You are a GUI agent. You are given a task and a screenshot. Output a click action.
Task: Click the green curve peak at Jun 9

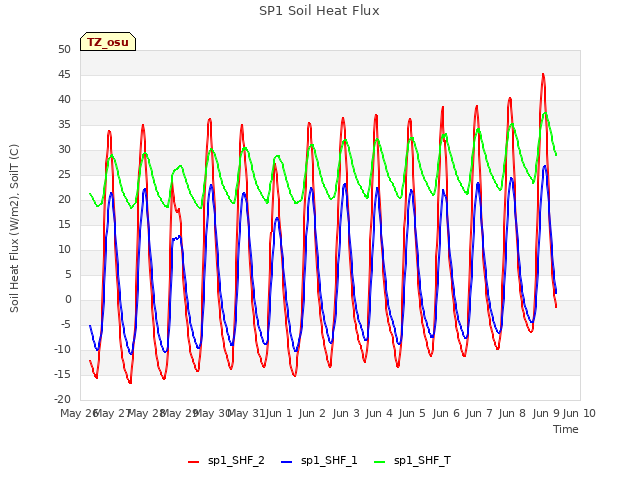click(545, 113)
